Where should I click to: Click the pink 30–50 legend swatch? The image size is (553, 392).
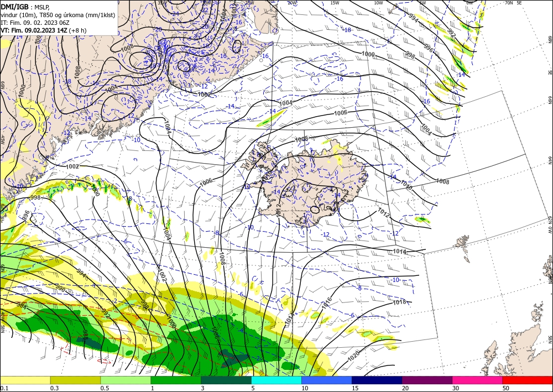pos(478,380)
